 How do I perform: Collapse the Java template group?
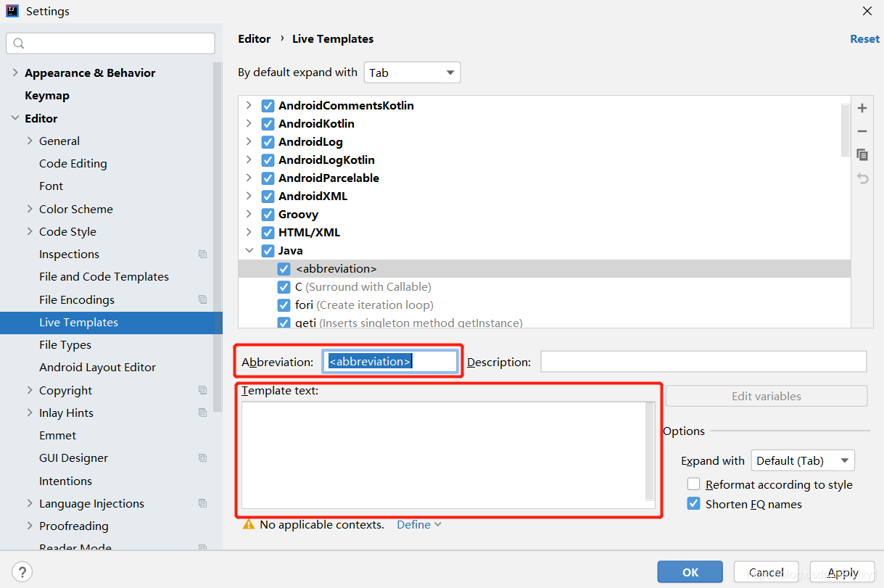249,250
